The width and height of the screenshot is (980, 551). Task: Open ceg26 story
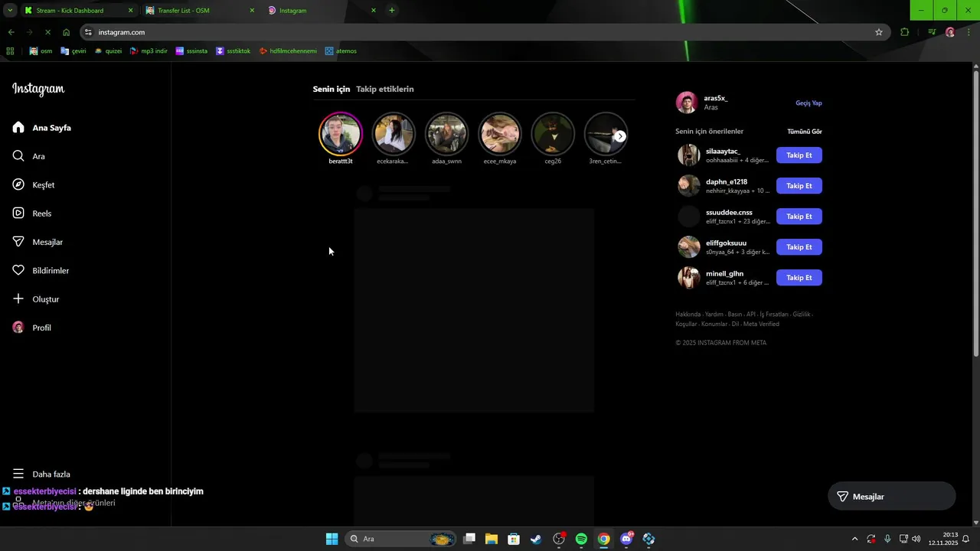tap(553, 134)
